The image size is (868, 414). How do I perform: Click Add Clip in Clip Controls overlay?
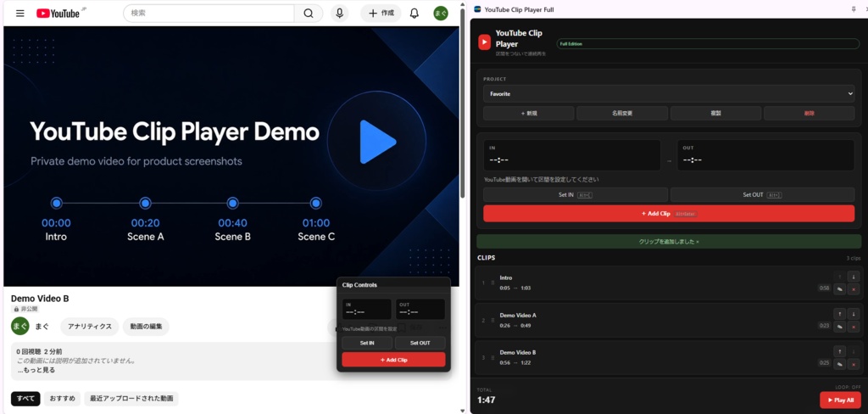point(393,360)
